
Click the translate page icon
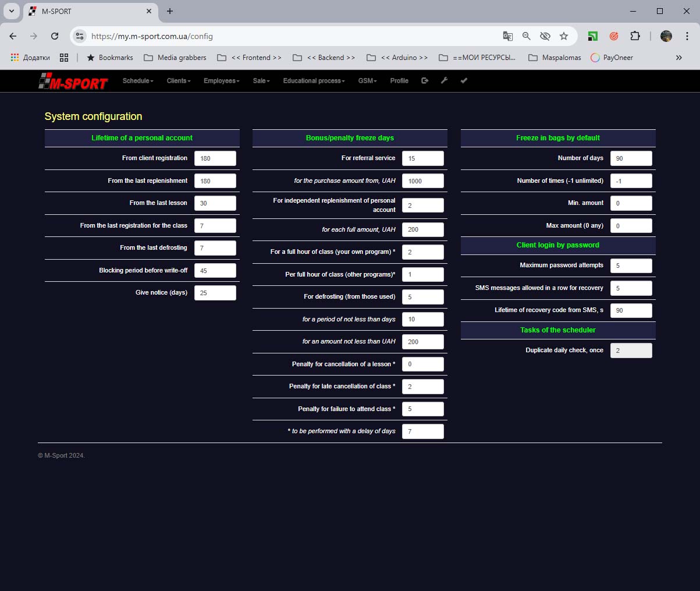[x=507, y=36]
